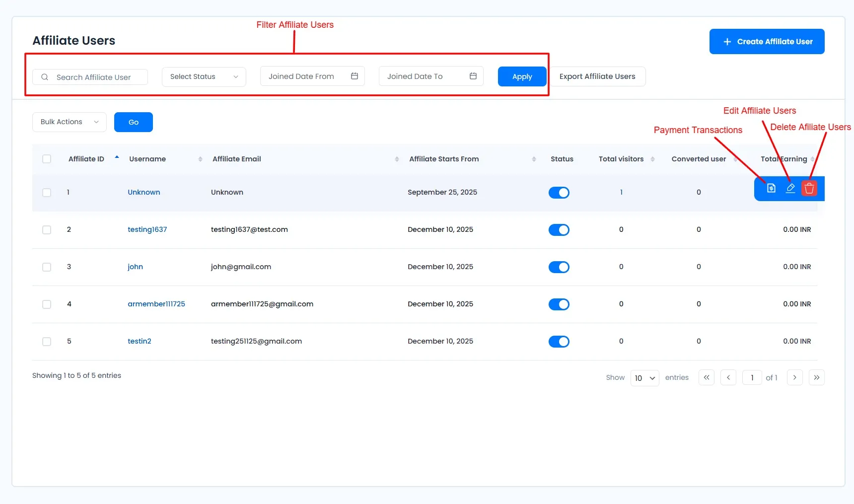Tick the checkbox for john's row

point(47,267)
